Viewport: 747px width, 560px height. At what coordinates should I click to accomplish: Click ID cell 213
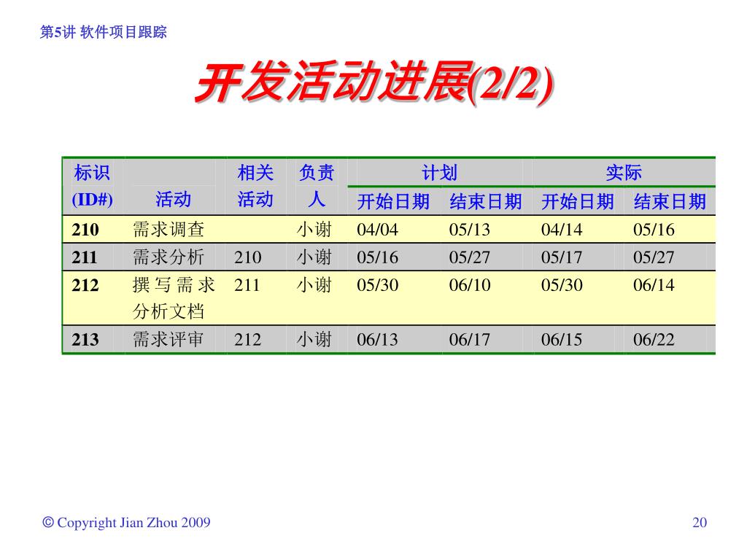click(85, 340)
